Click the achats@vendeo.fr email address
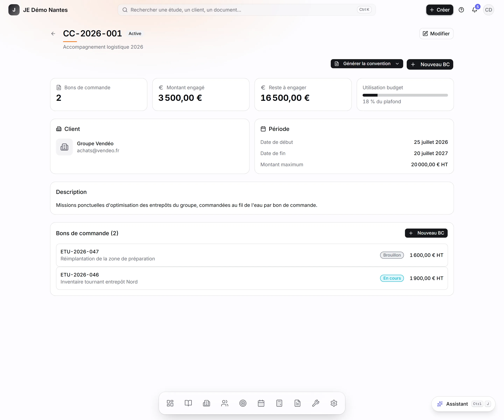Image resolution: width=504 pixels, height=420 pixels. [x=98, y=150]
